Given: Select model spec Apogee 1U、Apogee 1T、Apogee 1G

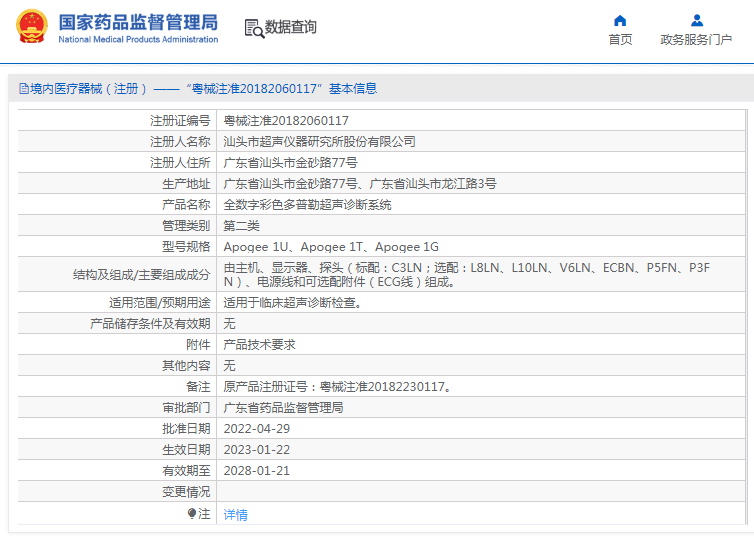Looking at the screenshot, I should coord(331,247).
